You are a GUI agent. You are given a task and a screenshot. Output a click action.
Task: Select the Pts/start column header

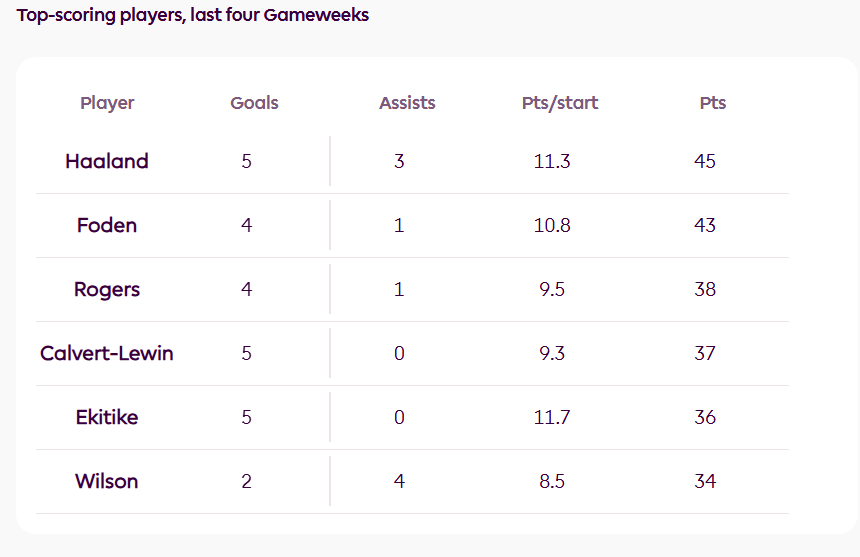pos(560,103)
